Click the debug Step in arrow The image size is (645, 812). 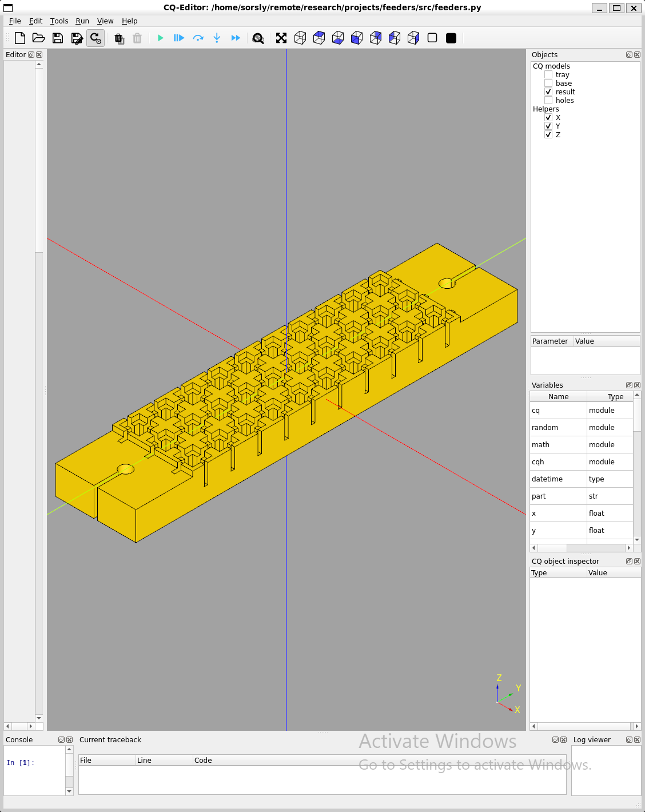click(x=217, y=38)
